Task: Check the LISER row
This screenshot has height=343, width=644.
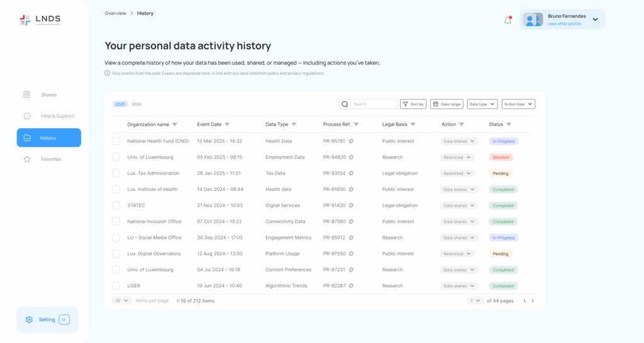Action: [x=116, y=286]
